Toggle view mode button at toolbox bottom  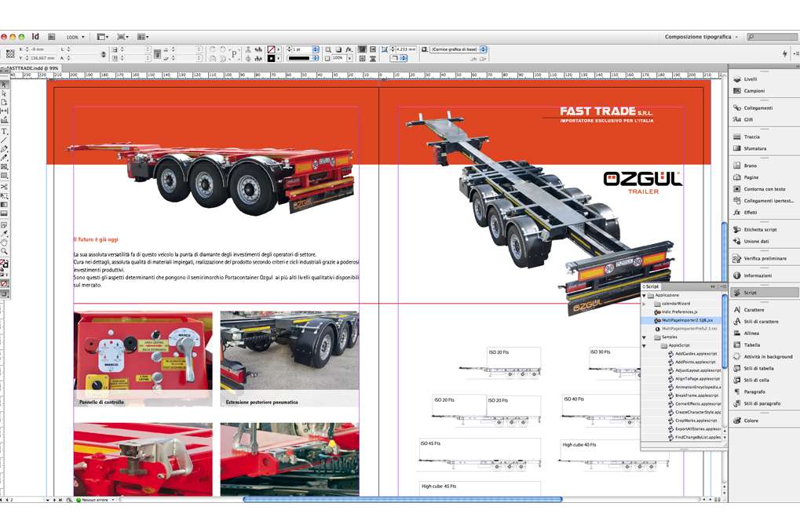click(4, 294)
